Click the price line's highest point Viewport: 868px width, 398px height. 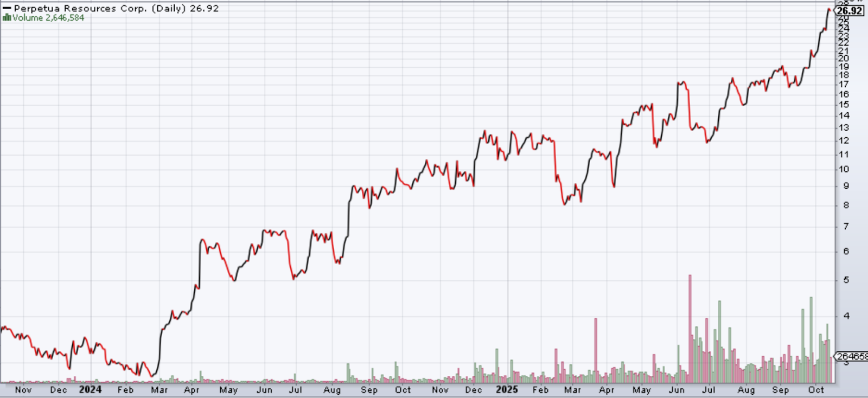tap(829, 9)
